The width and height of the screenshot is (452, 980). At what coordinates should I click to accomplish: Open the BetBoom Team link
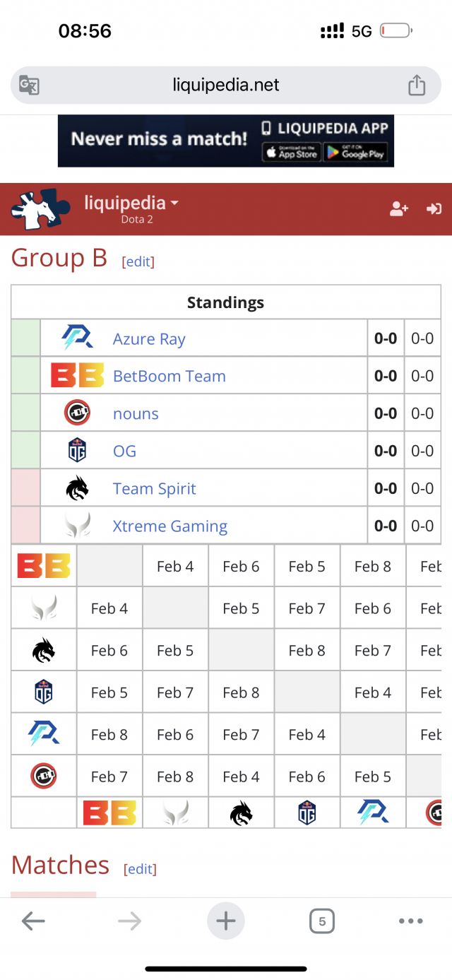(x=169, y=376)
